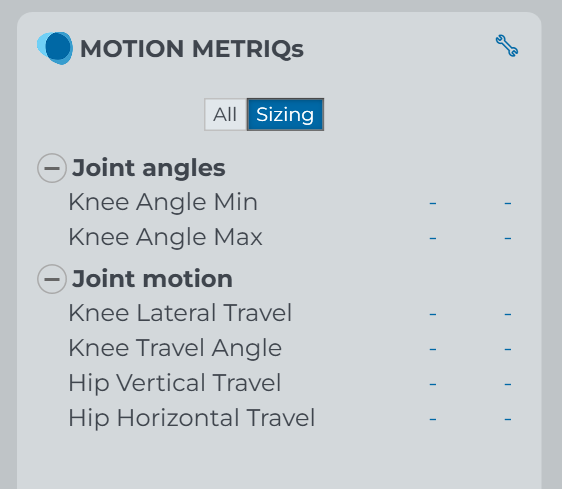Select the Hip Horizontal Travel metric
Screen dimensions: 562x489
point(191,418)
